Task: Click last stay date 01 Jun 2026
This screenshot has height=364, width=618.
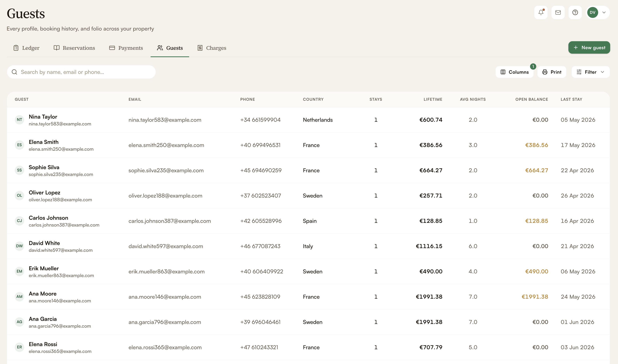Action: pyautogui.click(x=577, y=322)
